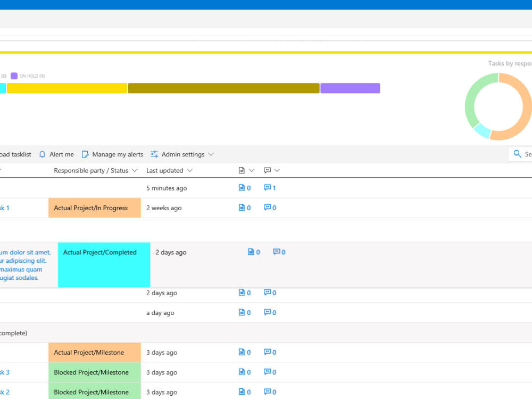Screen dimensions: 532x399
Task: Click the Manage my alerts icon
Action: click(x=85, y=154)
